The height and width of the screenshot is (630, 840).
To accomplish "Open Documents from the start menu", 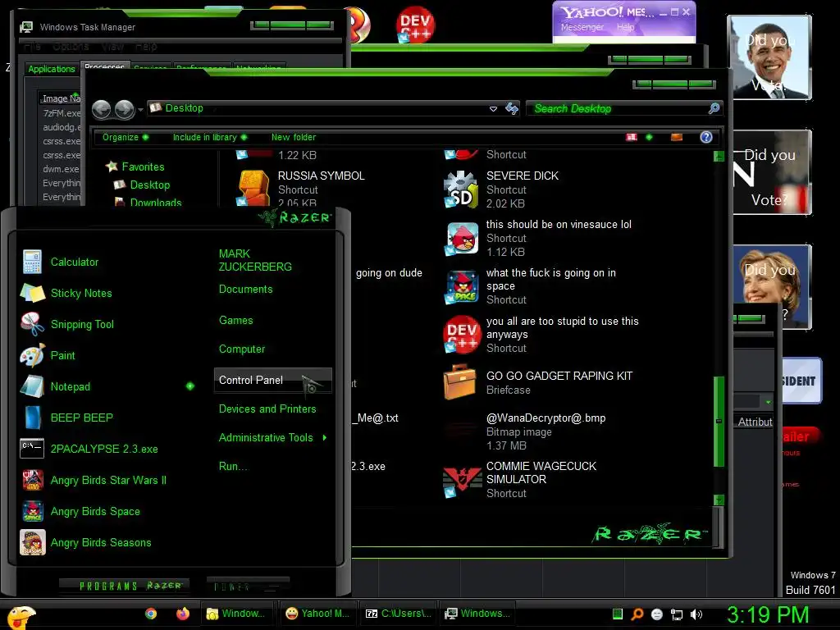I will [x=245, y=290].
